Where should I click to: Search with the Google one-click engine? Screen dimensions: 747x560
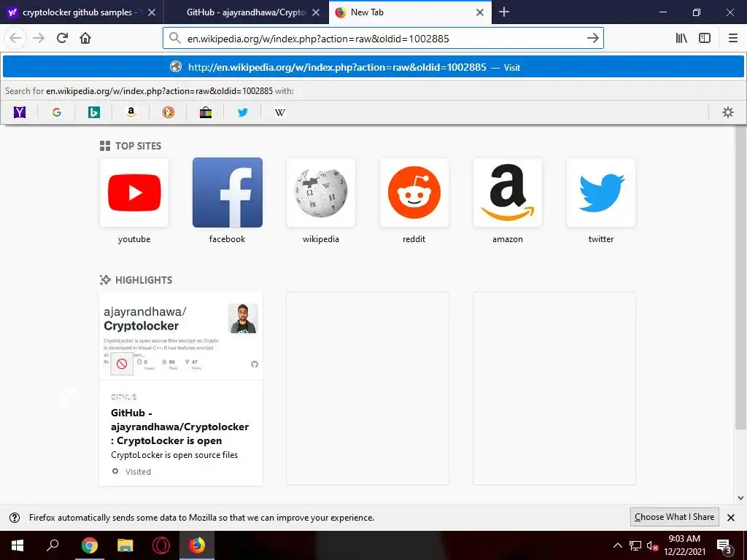[57, 112]
